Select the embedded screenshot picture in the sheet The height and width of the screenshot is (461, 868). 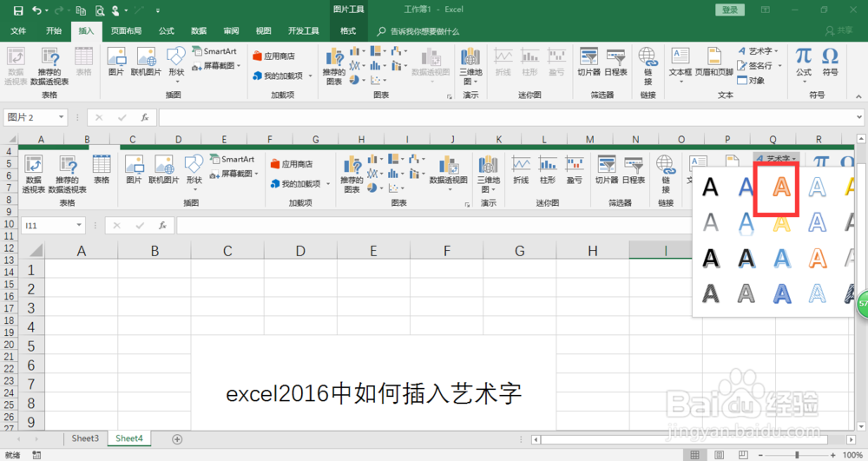click(437, 287)
